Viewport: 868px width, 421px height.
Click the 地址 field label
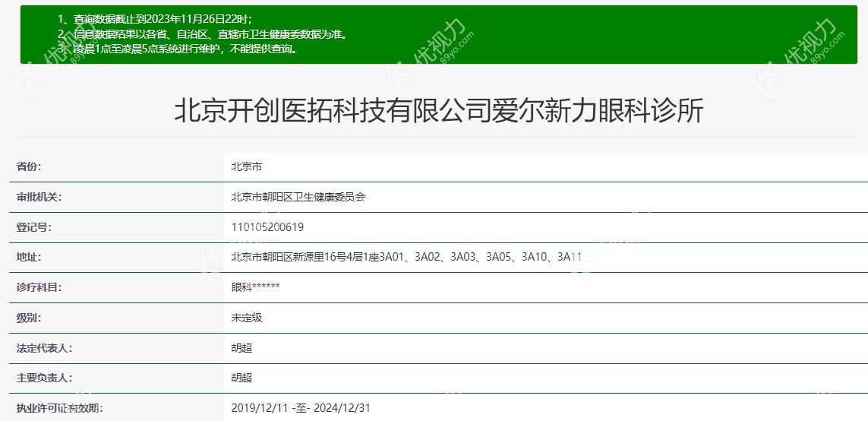coord(29,257)
